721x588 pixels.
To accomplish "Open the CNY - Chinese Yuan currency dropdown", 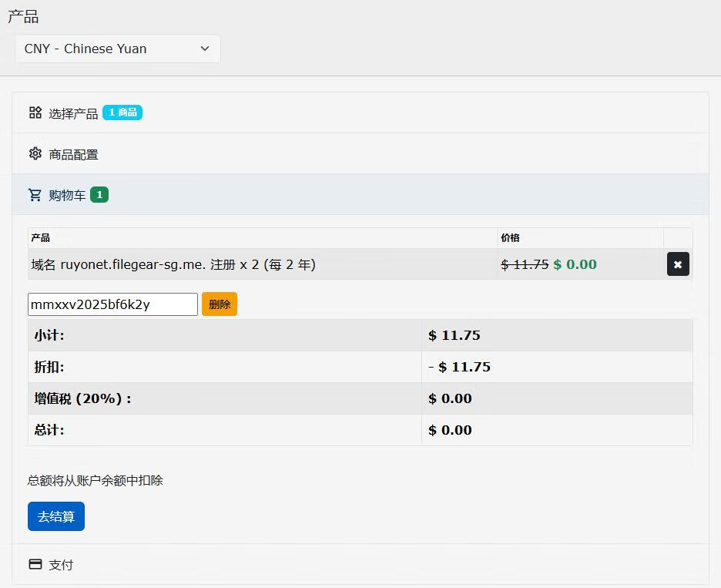I will (x=117, y=49).
